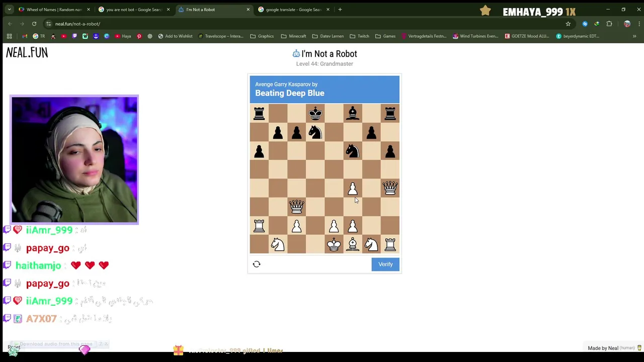Click 'Level 44: Grandmaster' text
The width and height of the screenshot is (644, 362).
(x=325, y=64)
